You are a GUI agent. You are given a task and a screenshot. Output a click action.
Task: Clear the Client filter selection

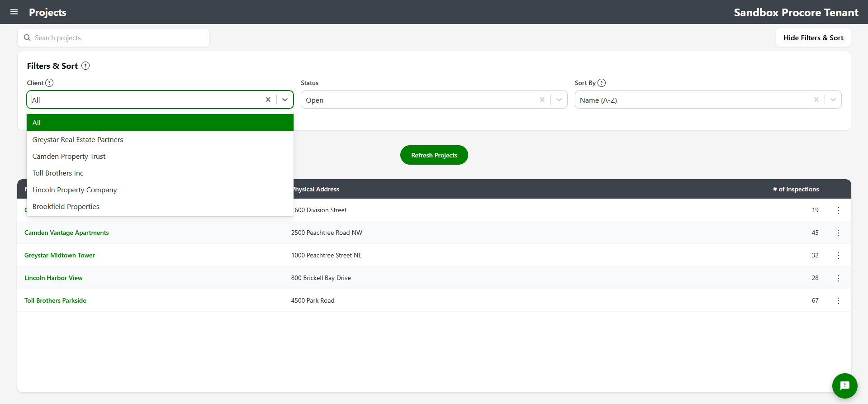[x=268, y=100]
